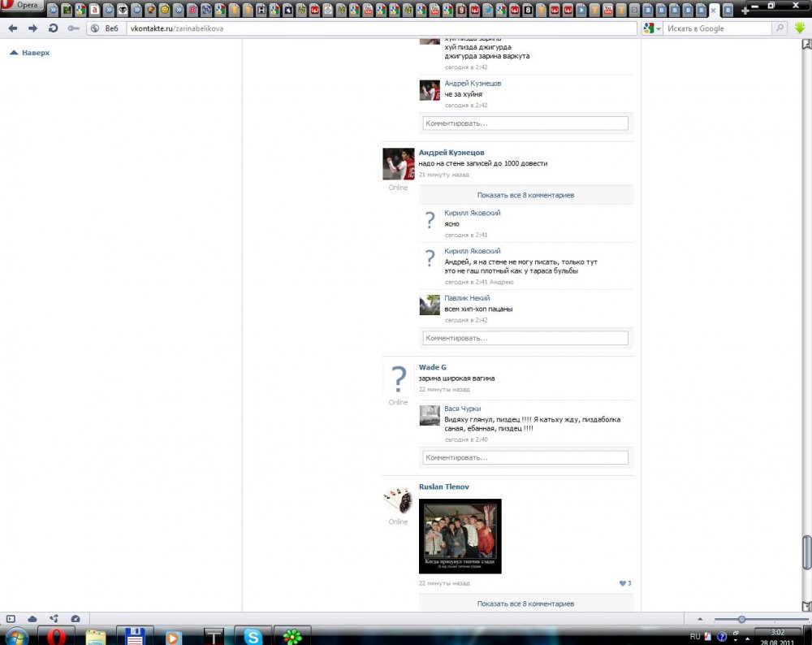Go forward with the Forward arrow

coord(32,28)
